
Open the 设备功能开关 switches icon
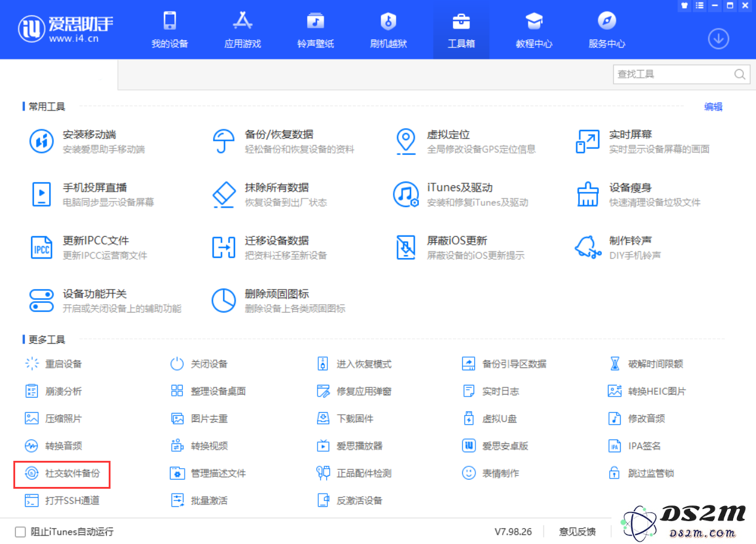click(42, 300)
